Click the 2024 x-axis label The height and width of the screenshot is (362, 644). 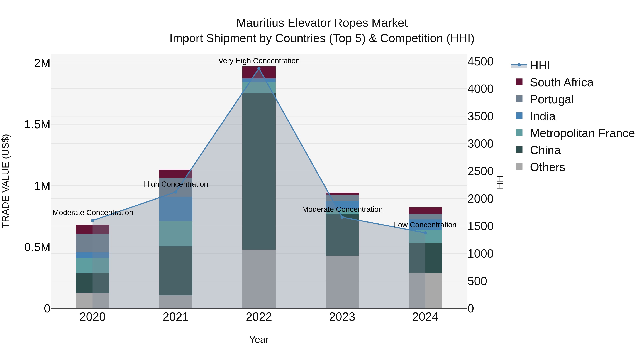425,317
